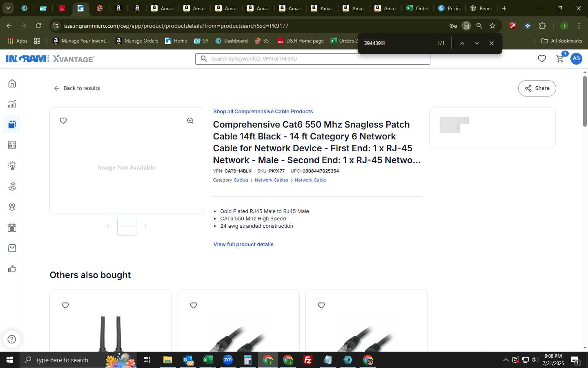Open the lightbulb insights sidebar icon
Viewport: 588px width, 368px height.
click(x=12, y=166)
